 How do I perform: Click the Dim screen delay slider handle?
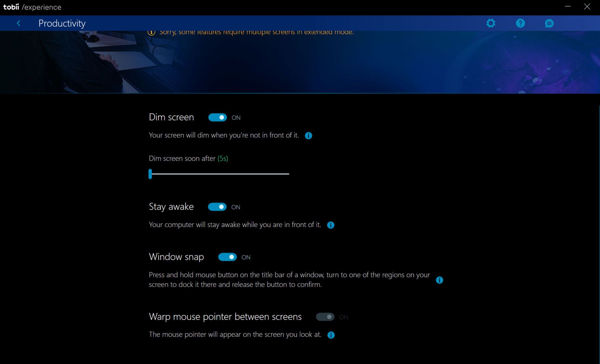pos(150,174)
